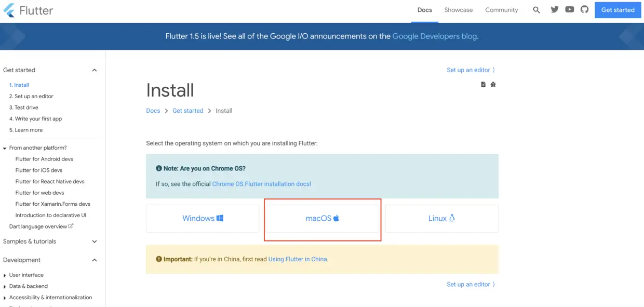Choose the macOS install button
The width and height of the screenshot is (644, 307).
point(323,219)
